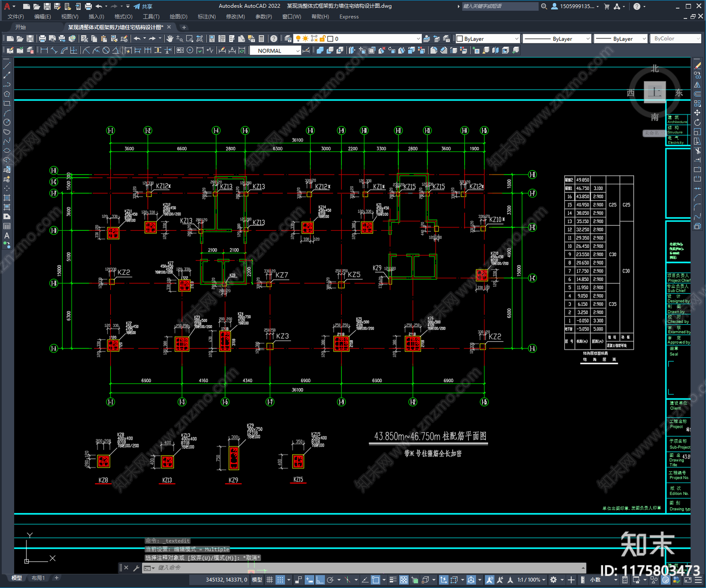Viewport: 706px width, 588px height.
Task: Switch to the 布局1 layout tab
Action: click(38, 578)
